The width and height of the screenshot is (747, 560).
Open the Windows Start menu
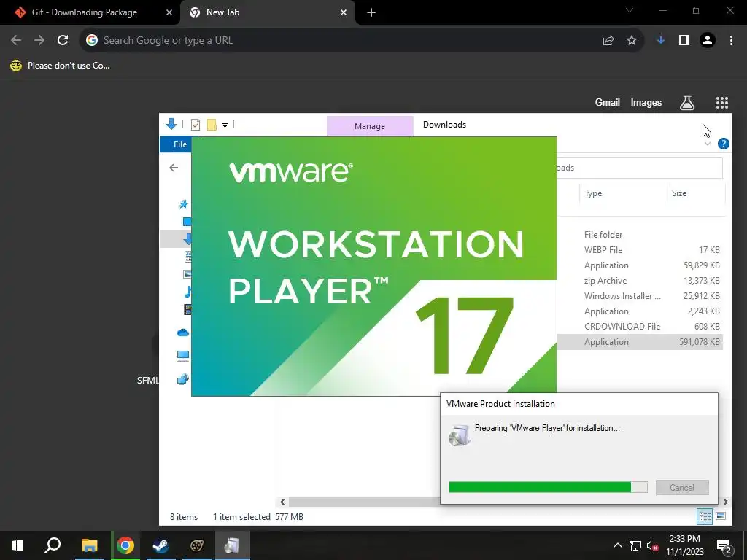coord(18,545)
